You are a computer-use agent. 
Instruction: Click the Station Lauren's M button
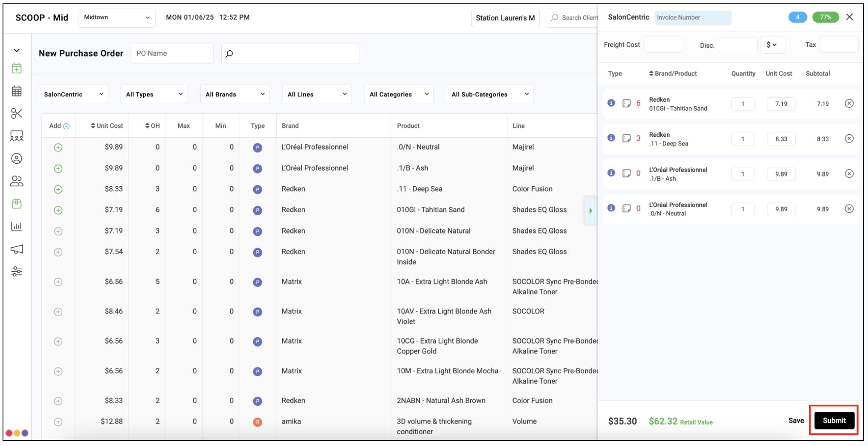505,18
